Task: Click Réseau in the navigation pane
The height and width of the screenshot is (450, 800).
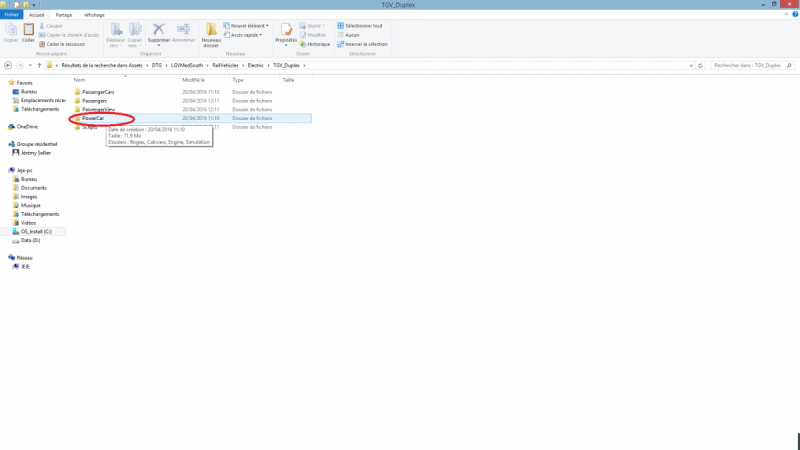Action: pyautogui.click(x=24, y=258)
